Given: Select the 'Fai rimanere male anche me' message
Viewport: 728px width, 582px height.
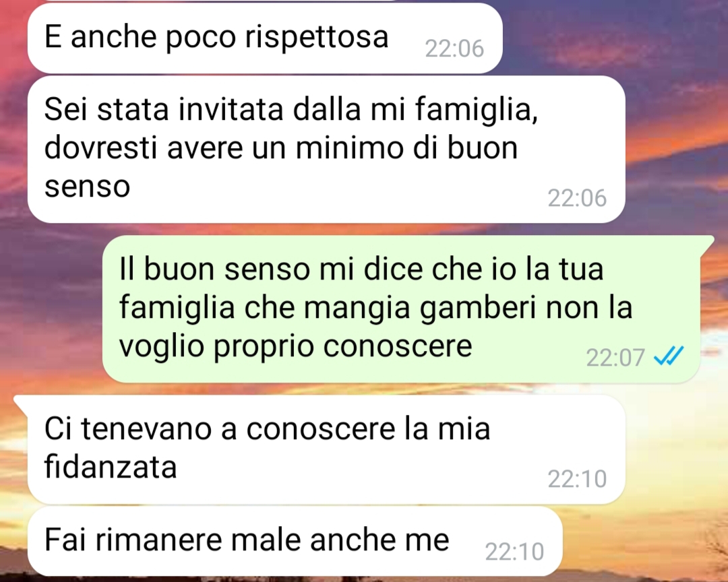Looking at the screenshot, I should [x=295, y=541].
